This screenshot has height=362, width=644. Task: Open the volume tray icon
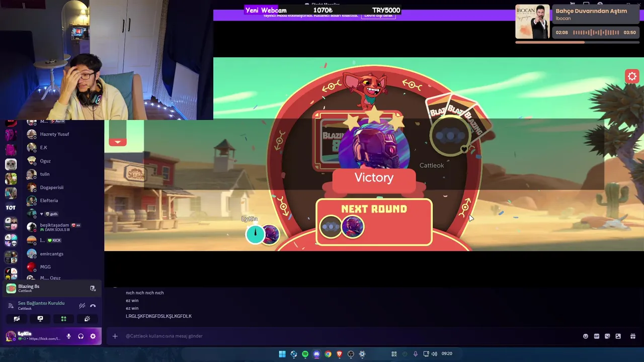point(434,354)
